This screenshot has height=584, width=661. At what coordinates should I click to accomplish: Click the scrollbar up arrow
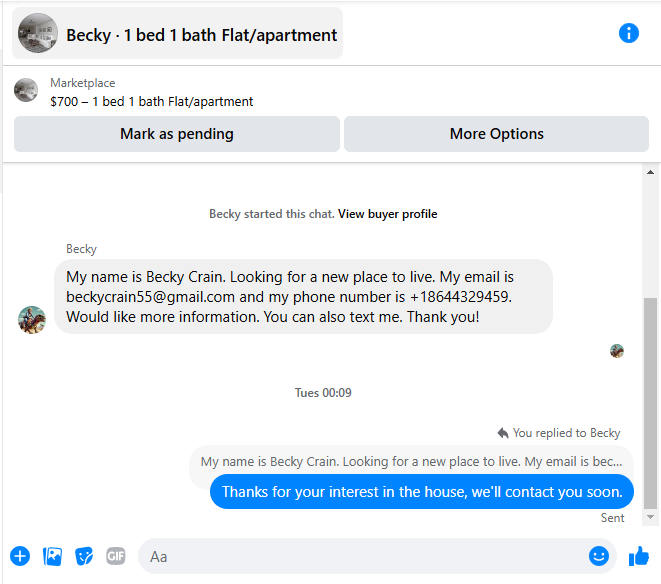point(650,172)
